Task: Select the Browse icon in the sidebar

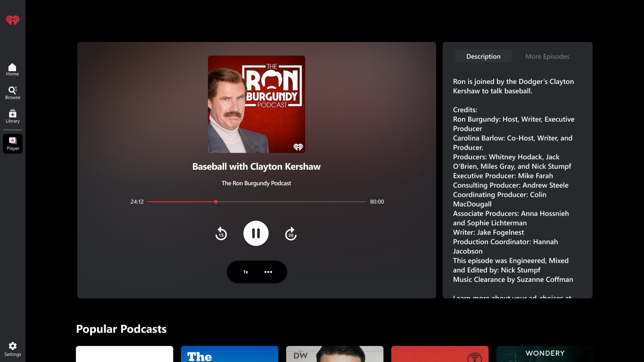Action: coord(12,92)
